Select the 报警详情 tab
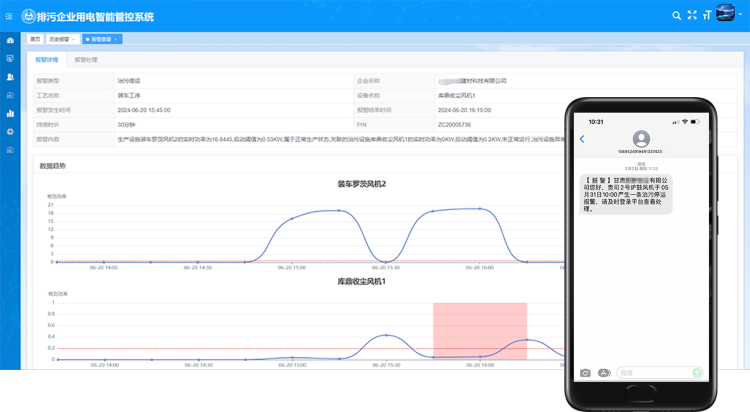Image resolution: width=750 pixels, height=412 pixels. pyautogui.click(x=48, y=60)
